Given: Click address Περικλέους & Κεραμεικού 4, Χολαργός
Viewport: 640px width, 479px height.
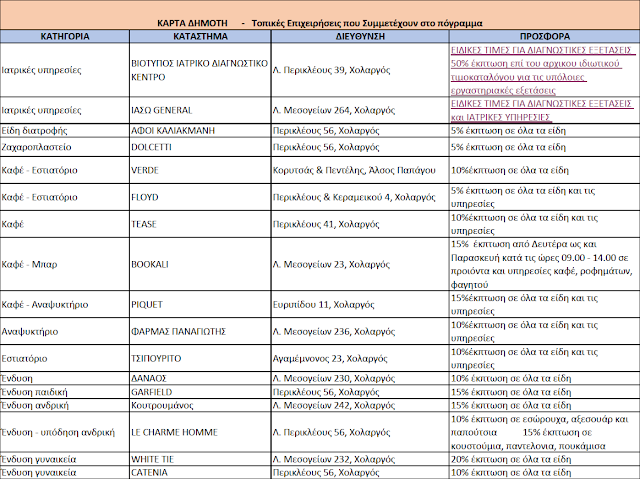Looking at the screenshot, I should click(354, 197).
